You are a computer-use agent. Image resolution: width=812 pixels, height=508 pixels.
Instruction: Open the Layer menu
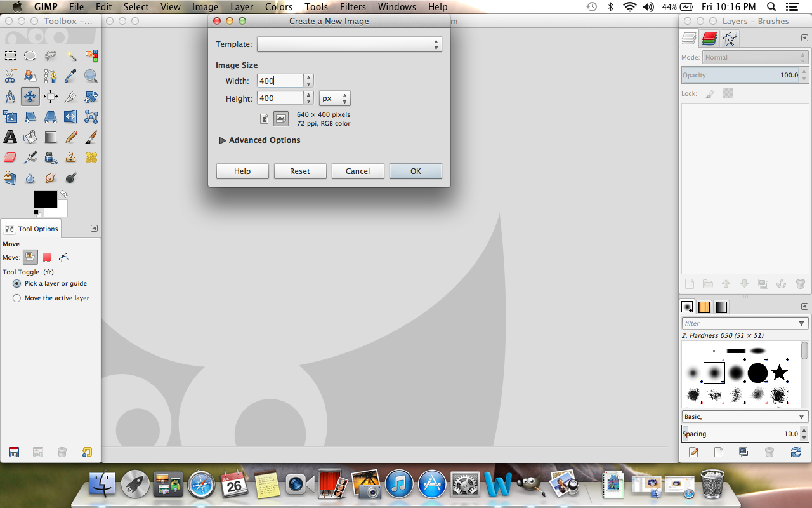click(x=242, y=7)
